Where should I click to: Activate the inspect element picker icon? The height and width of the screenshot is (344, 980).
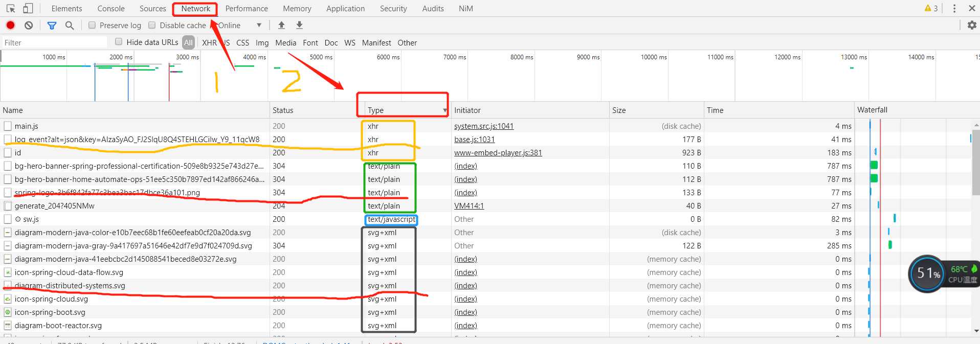11,8
